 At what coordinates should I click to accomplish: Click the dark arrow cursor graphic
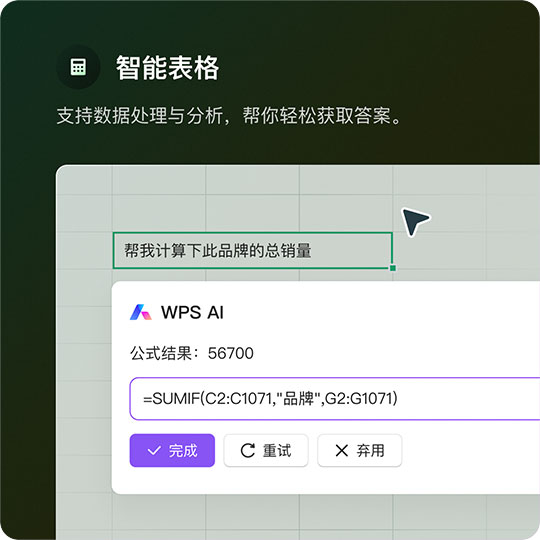click(415, 221)
